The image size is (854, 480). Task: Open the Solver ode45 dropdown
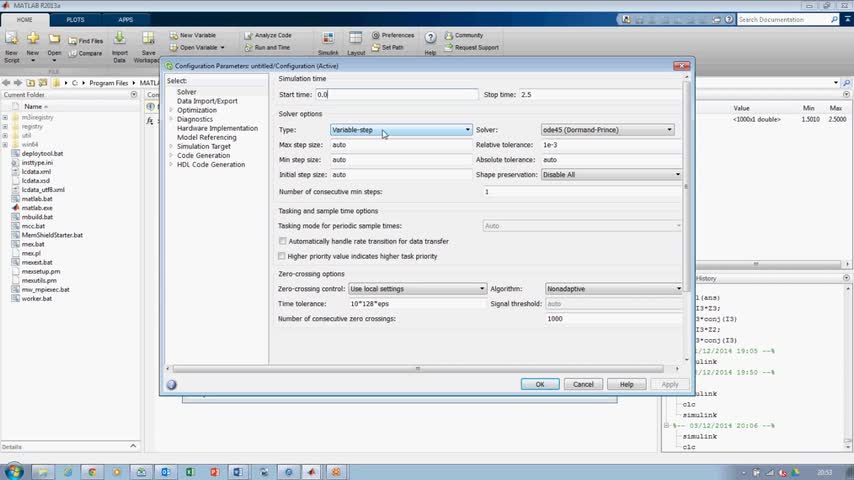click(607, 130)
